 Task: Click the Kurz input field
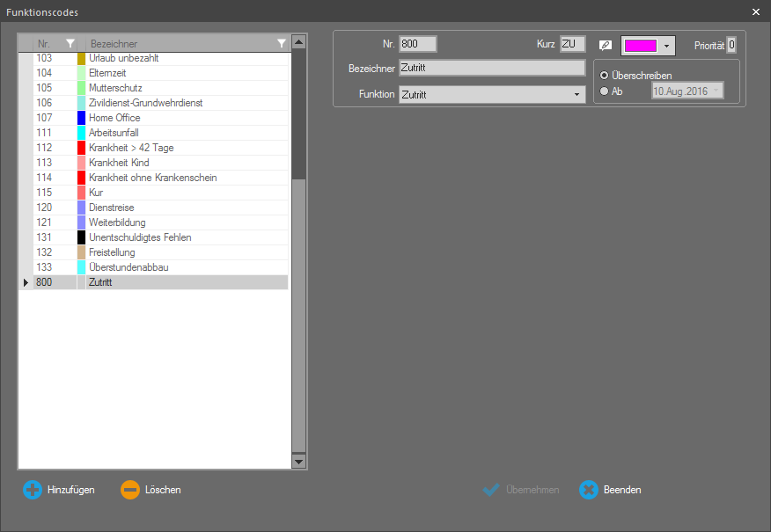(x=572, y=44)
